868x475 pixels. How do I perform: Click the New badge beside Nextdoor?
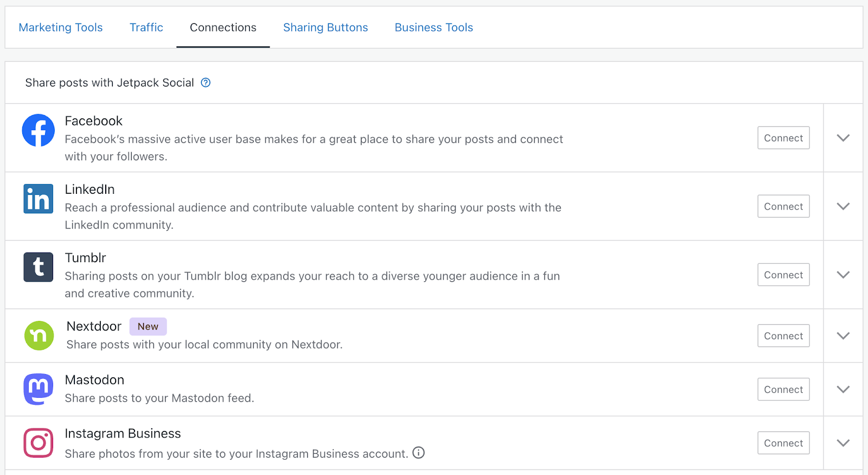[x=148, y=326]
